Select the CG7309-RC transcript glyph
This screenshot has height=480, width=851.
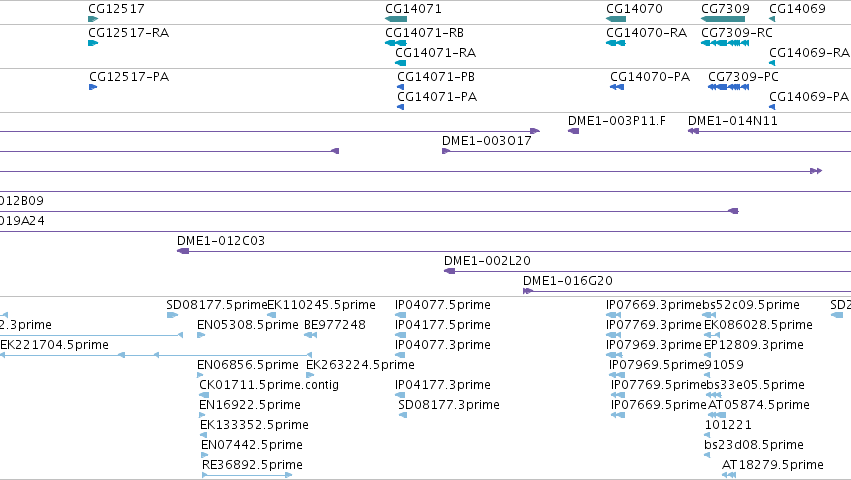[725, 43]
